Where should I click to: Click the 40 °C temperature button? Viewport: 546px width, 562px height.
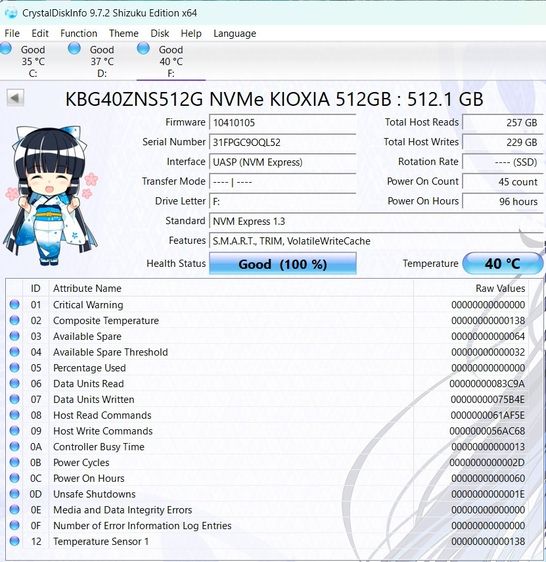(503, 264)
